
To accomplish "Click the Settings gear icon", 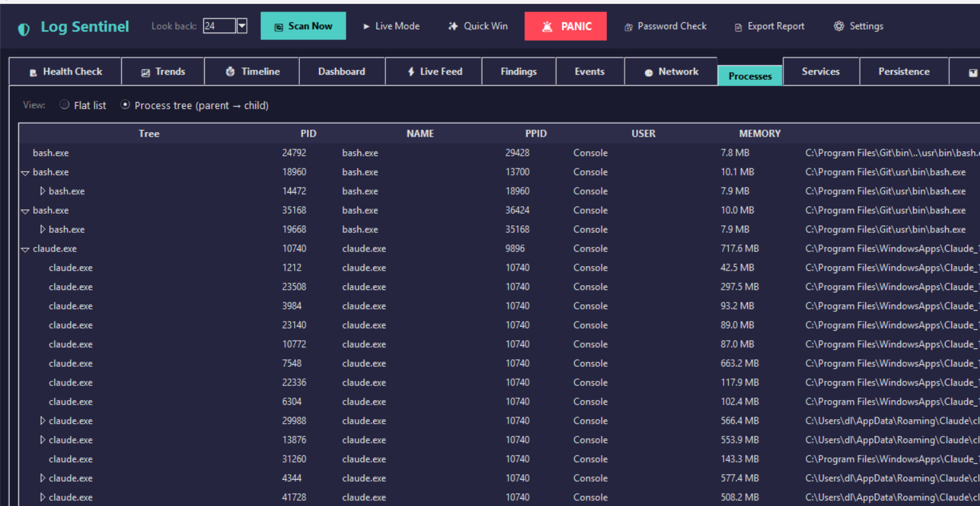I will coord(839,26).
